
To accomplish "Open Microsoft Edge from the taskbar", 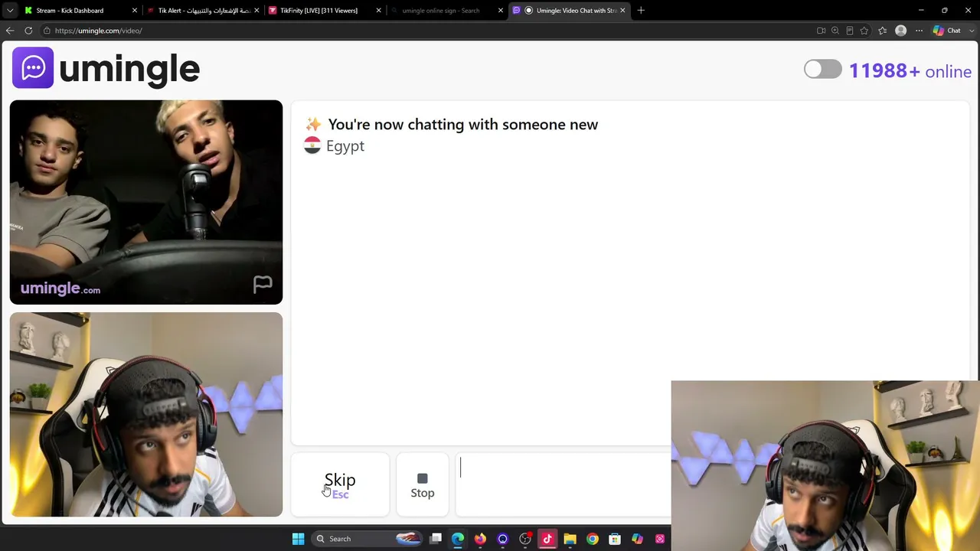I will coord(458,539).
